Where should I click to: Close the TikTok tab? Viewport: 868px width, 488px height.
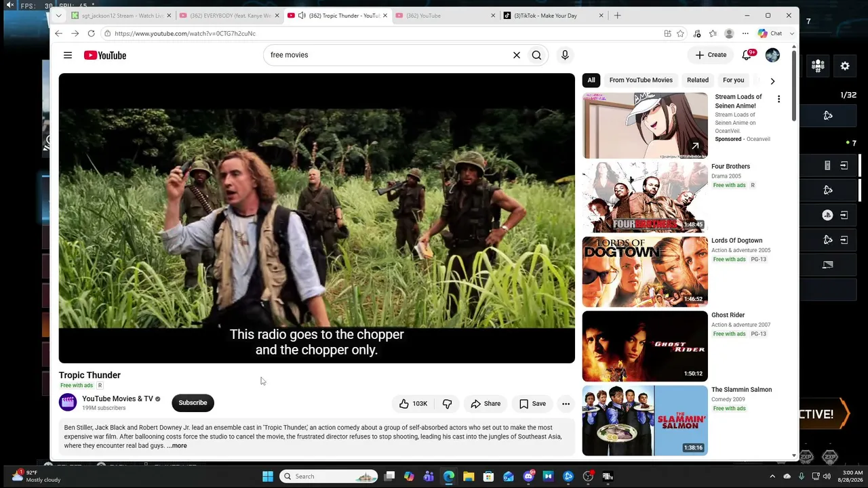click(601, 16)
